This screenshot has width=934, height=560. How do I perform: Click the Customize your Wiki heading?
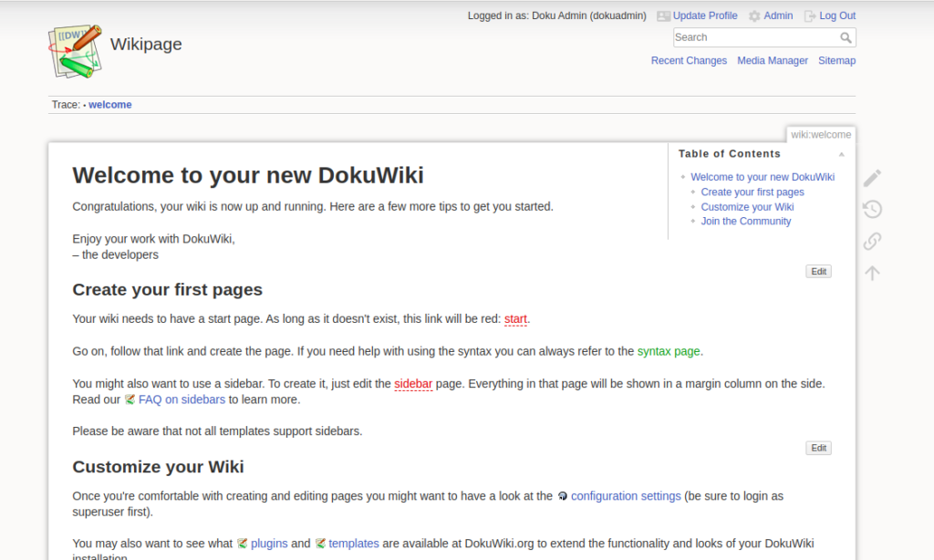[158, 466]
